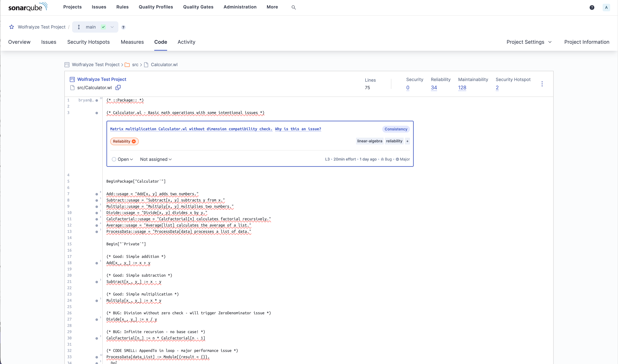Click the plus button to add tags
Image resolution: width=618 pixels, height=364 pixels.
407,141
